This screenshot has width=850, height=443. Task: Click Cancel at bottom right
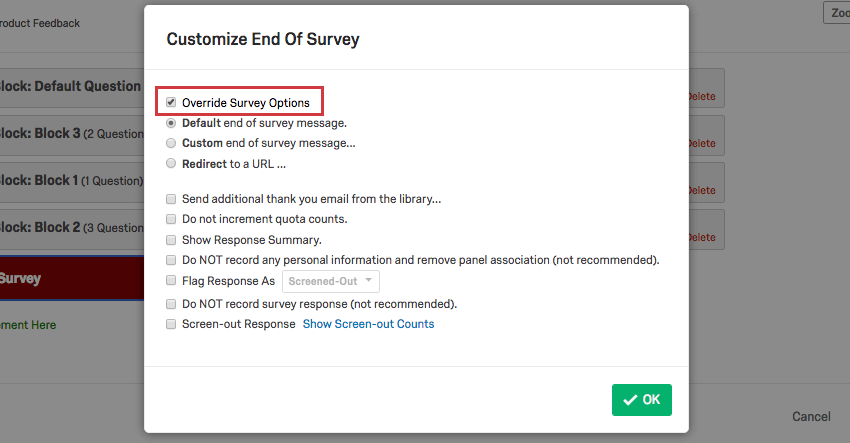click(x=811, y=416)
